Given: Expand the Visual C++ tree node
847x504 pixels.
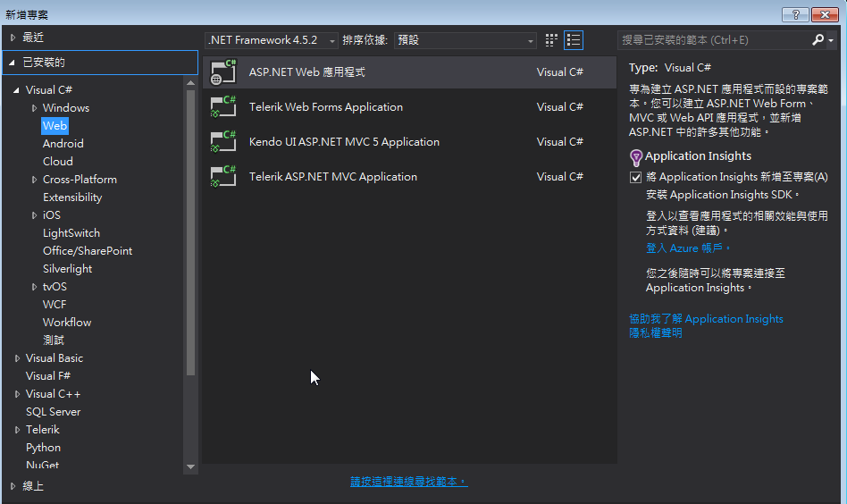Looking at the screenshot, I should 17,394.
